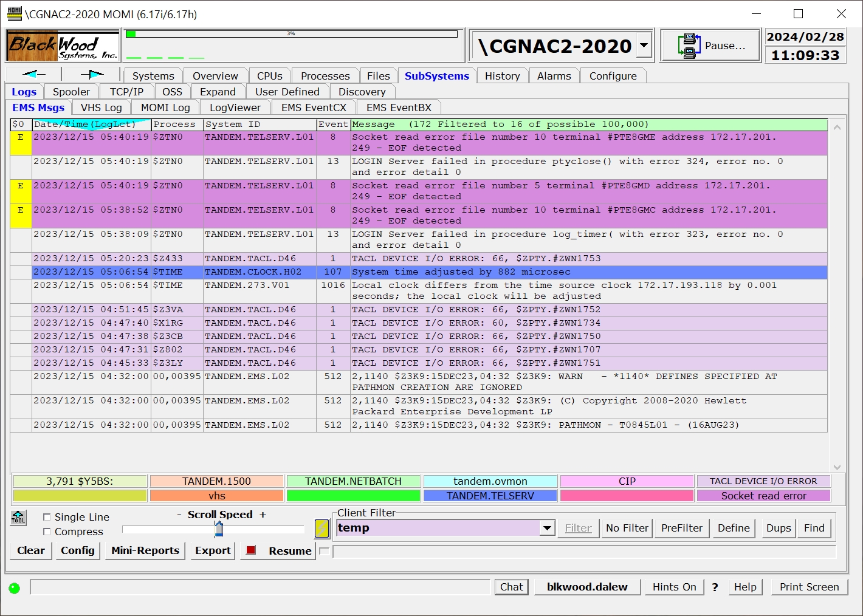Open the Chat button
863x616 pixels.
click(x=511, y=587)
